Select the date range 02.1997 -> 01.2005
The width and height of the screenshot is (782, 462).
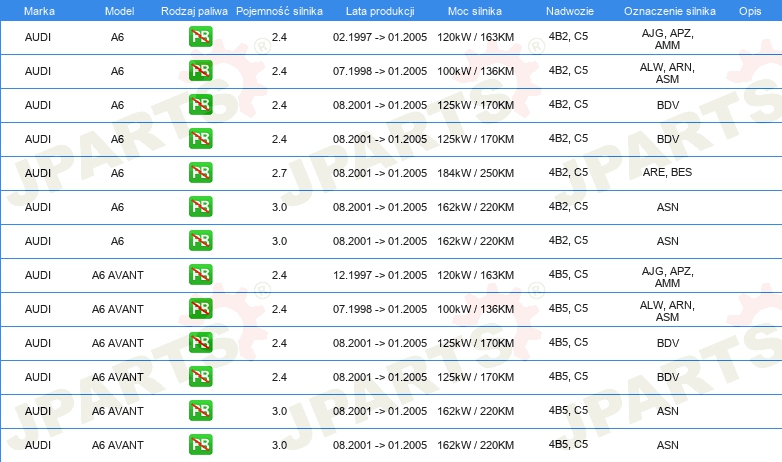380,37
